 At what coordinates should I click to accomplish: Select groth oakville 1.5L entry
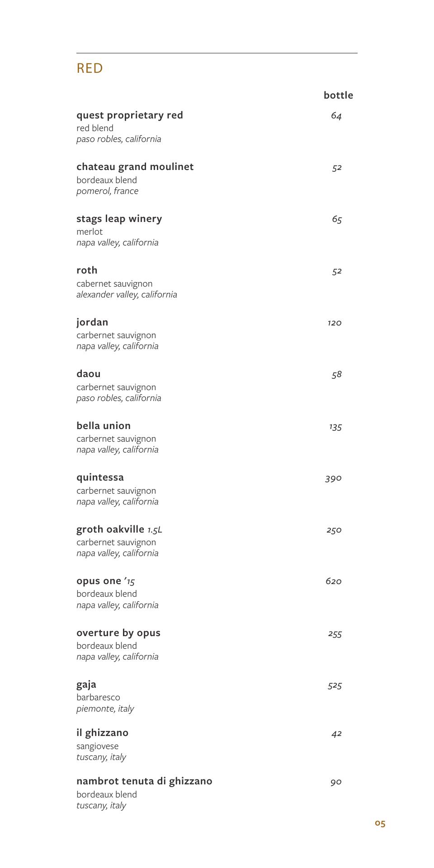pyautogui.click(x=119, y=529)
